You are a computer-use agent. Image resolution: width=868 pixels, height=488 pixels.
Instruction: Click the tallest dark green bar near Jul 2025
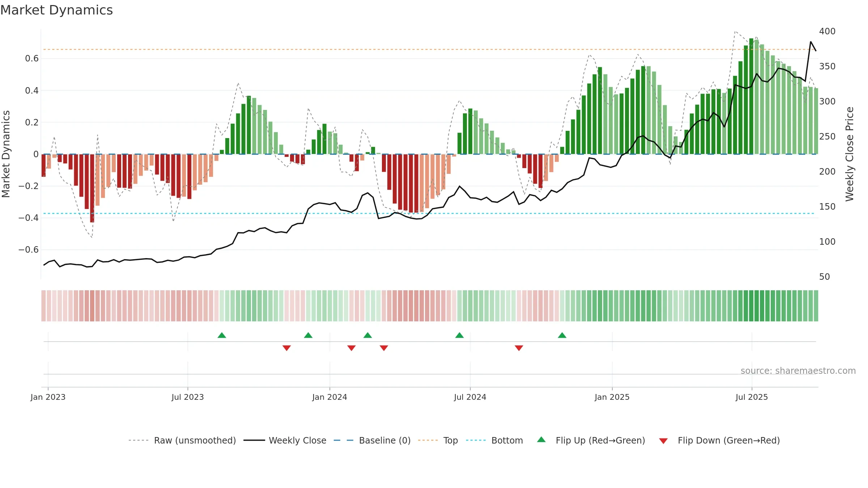point(751,96)
